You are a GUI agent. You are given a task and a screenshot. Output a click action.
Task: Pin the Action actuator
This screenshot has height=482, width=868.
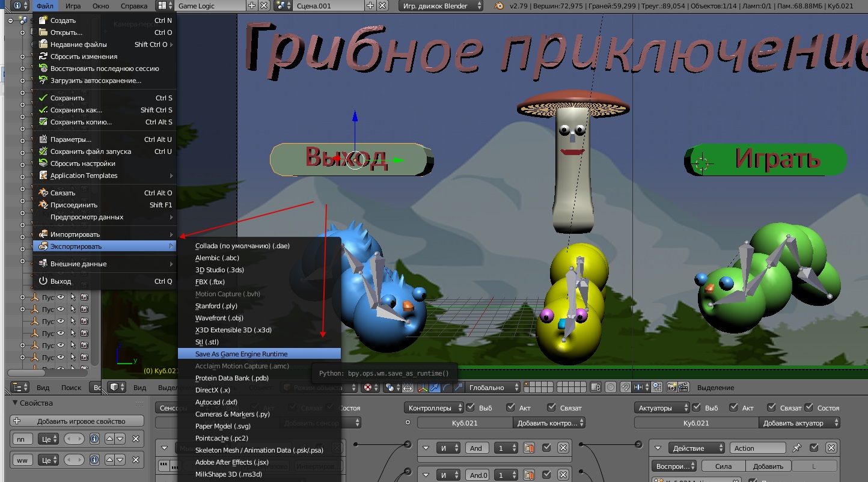(797, 448)
